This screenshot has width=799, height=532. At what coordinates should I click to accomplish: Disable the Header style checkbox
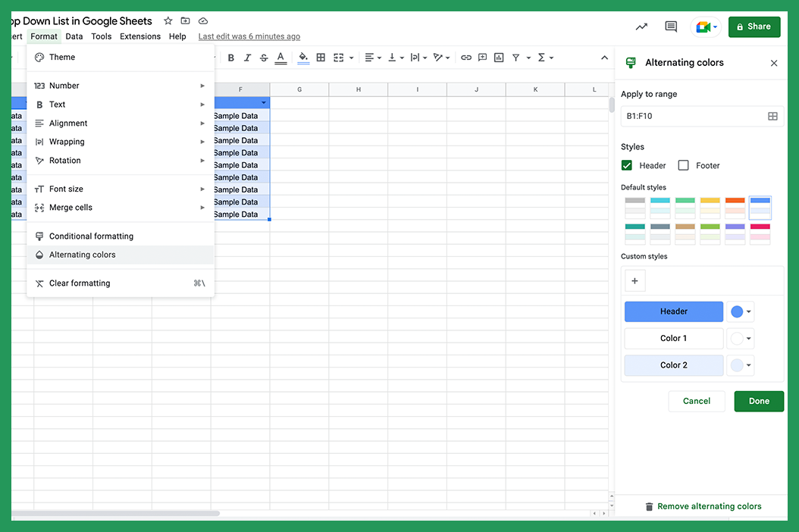pos(626,164)
